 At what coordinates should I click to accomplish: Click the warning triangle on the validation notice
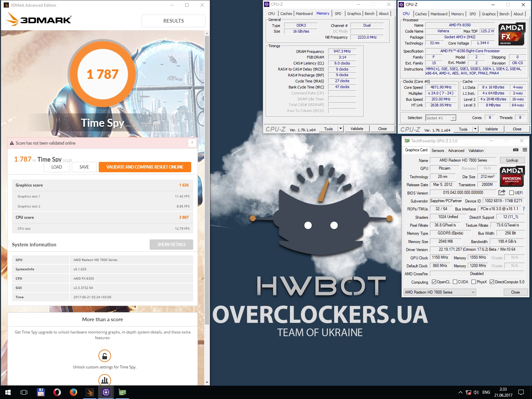click(12, 143)
